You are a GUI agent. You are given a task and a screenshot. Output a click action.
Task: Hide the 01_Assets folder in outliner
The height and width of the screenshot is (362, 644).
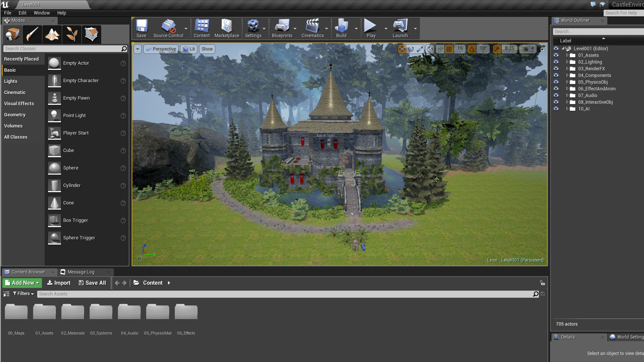[556, 55]
